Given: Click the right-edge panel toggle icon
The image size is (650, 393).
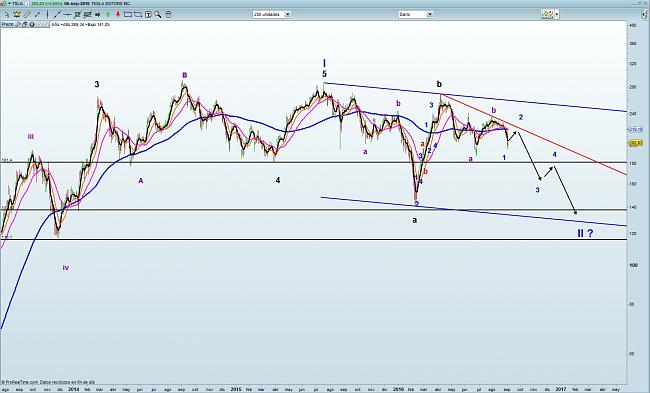Looking at the screenshot, I should click(x=645, y=15).
